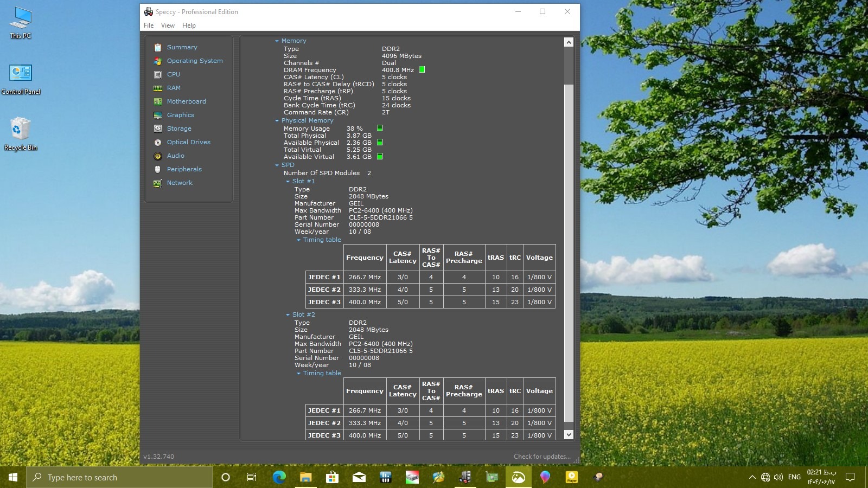868x488 pixels.
Task: Collapse the Physical Memory section
Action: tap(277, 121)
